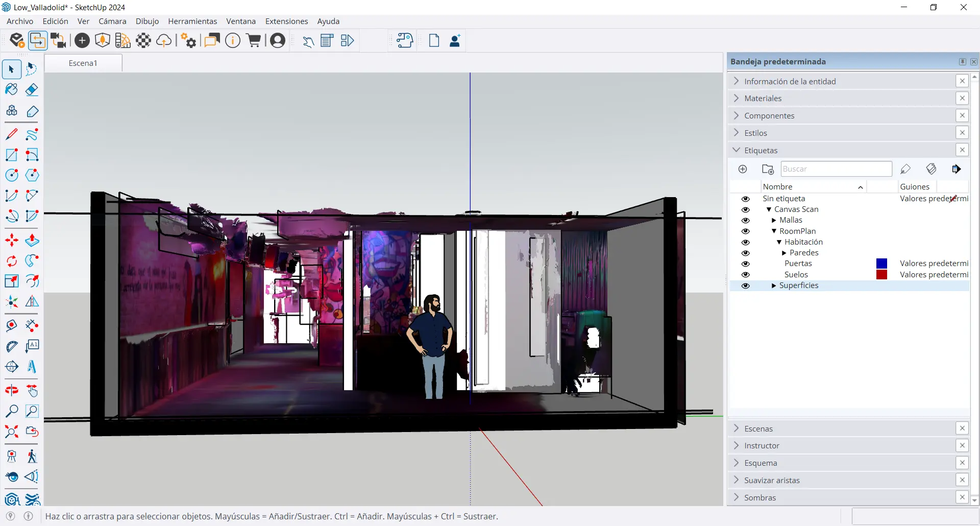980x526 pixels.
Task: Click the blue Puertas color swatch
Action: pos(881,264)
